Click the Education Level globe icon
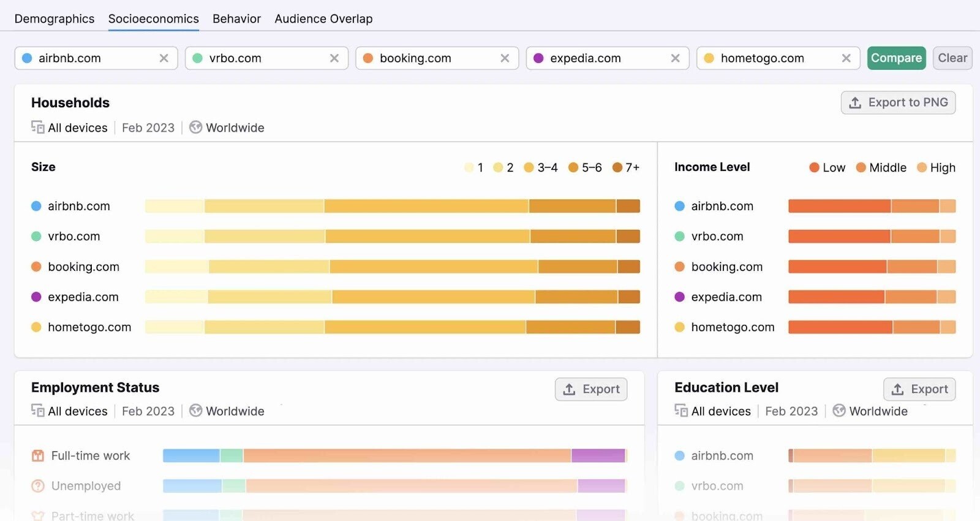 point(839,411)
